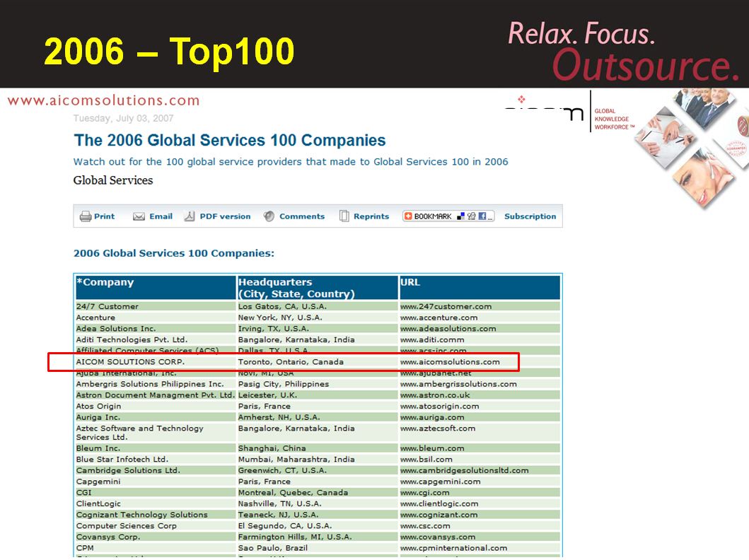
Task: Click 'Astron Document Managment Pvt. Ltd.' cell
Action: click(155, 395)
